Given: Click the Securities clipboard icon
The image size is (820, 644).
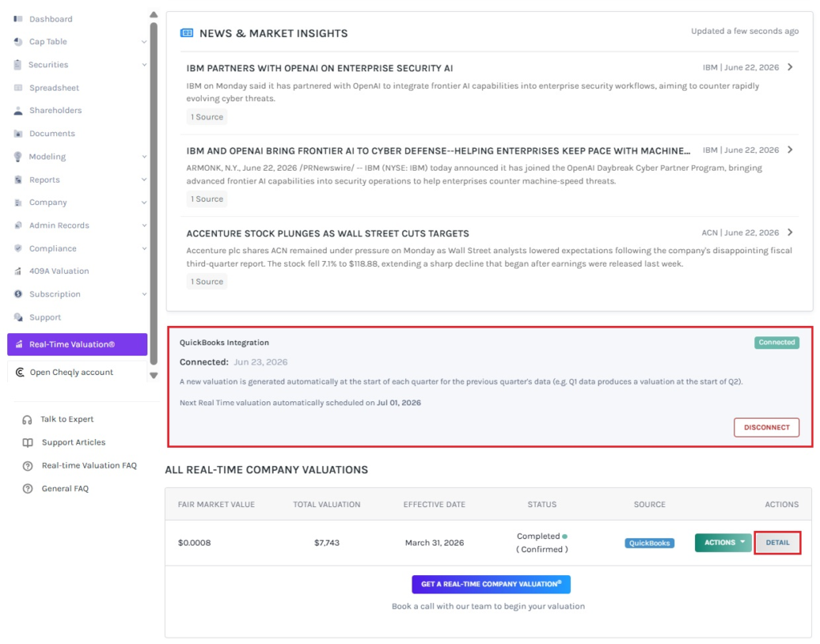Looking at the screenshot, I should [x=18, y=65].
